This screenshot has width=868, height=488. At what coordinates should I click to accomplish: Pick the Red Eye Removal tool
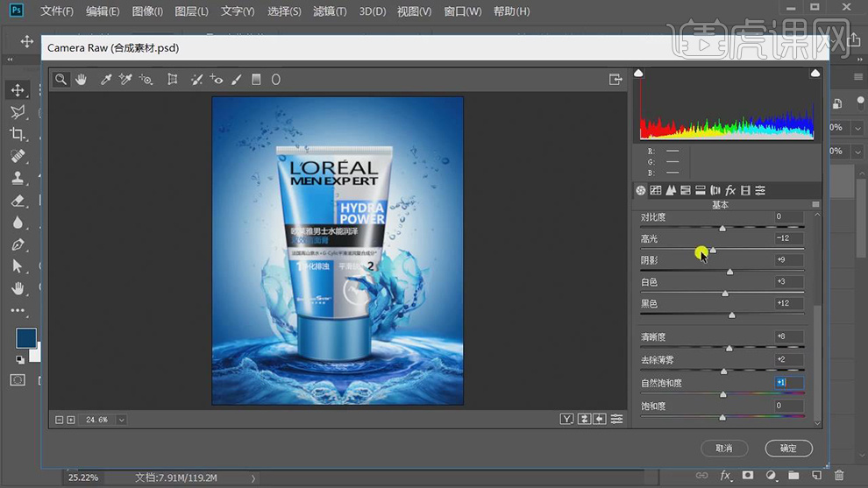(x=217, y=80)
